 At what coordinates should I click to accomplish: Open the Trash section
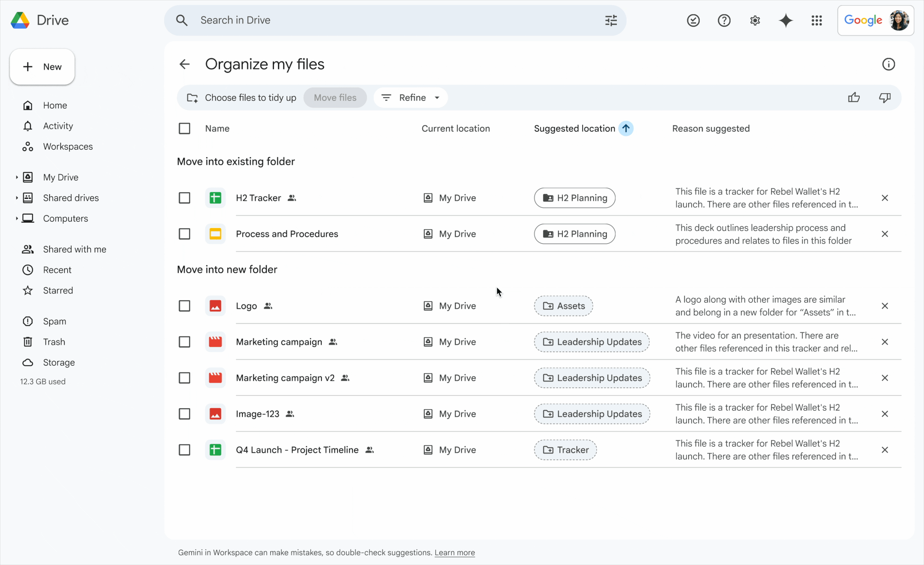pyautogui.click(x=54, y=342)
